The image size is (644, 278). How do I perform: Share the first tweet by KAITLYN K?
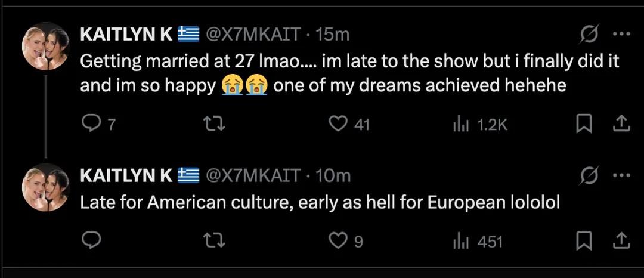tap(621, 123)
